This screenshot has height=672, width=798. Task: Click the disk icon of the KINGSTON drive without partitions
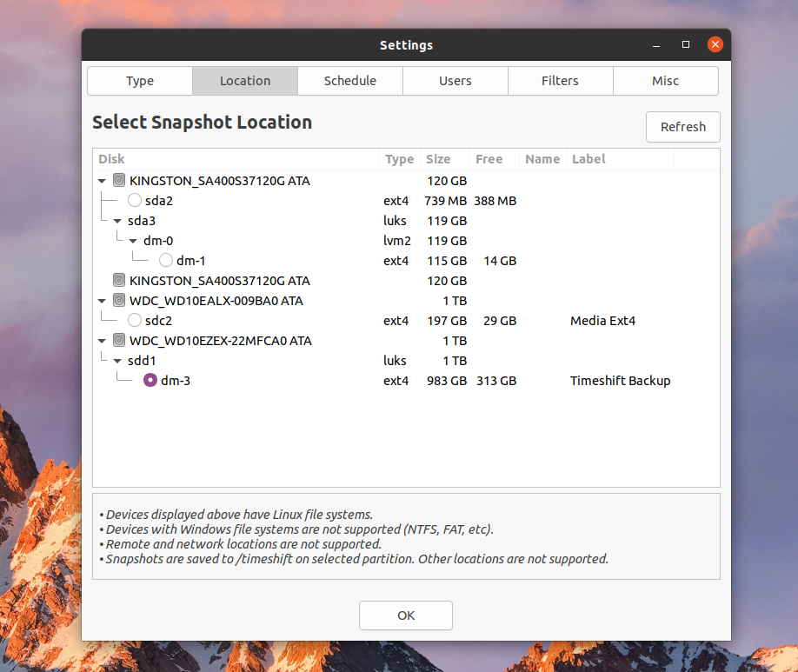(119, 281)
